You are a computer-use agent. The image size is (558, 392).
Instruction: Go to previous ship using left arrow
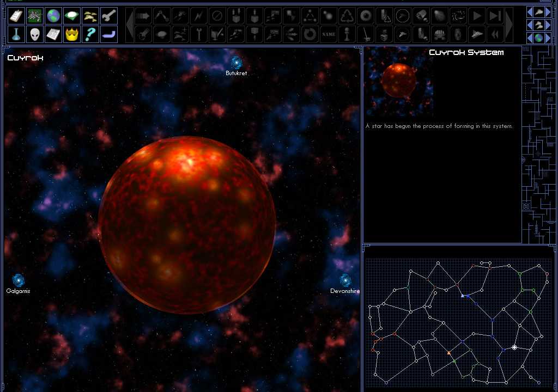pos(530,12)
